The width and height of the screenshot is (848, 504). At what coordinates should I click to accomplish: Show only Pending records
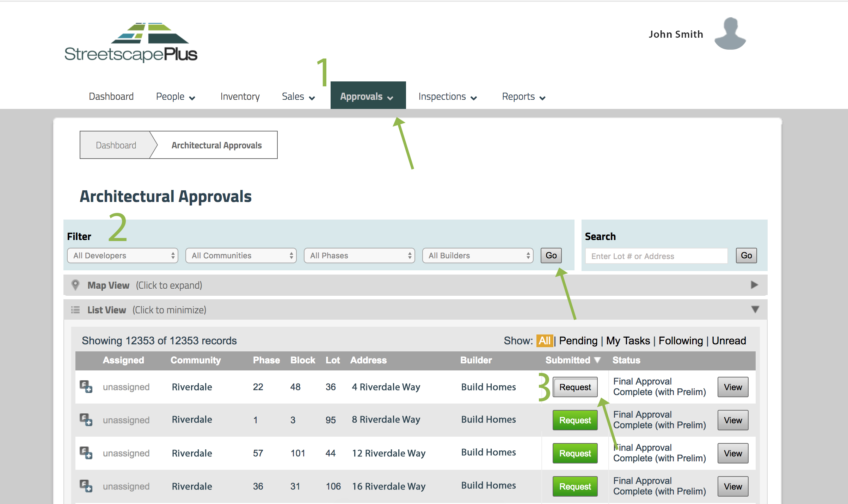coord(578,340)
